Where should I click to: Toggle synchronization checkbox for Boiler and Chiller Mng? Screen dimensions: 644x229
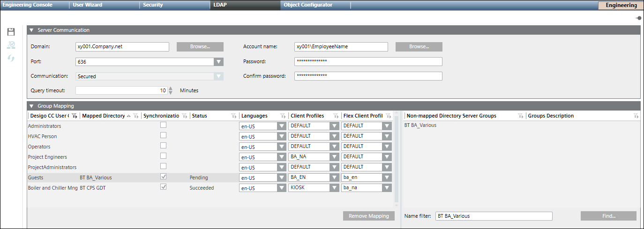(163, 187)
